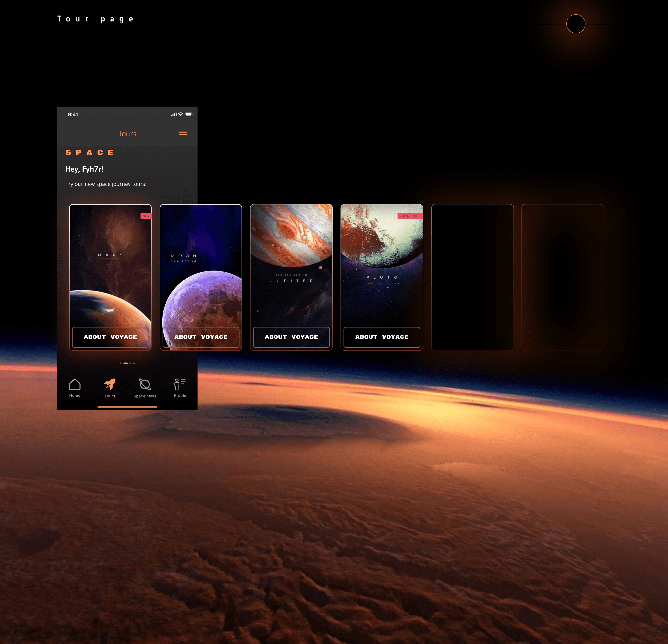668x644 pixels.
Task: Click About Voyage on Pluto card
Action: click(382, 337)
